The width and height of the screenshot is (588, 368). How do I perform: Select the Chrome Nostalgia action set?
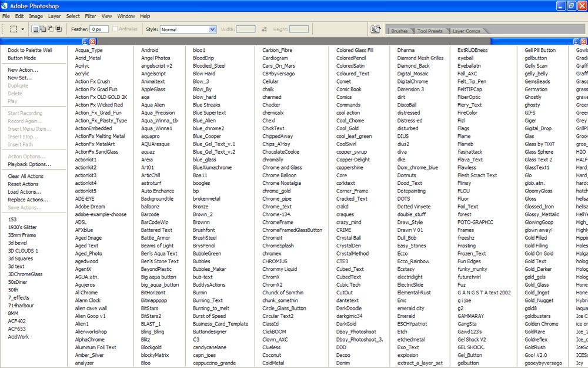(282, 183)
